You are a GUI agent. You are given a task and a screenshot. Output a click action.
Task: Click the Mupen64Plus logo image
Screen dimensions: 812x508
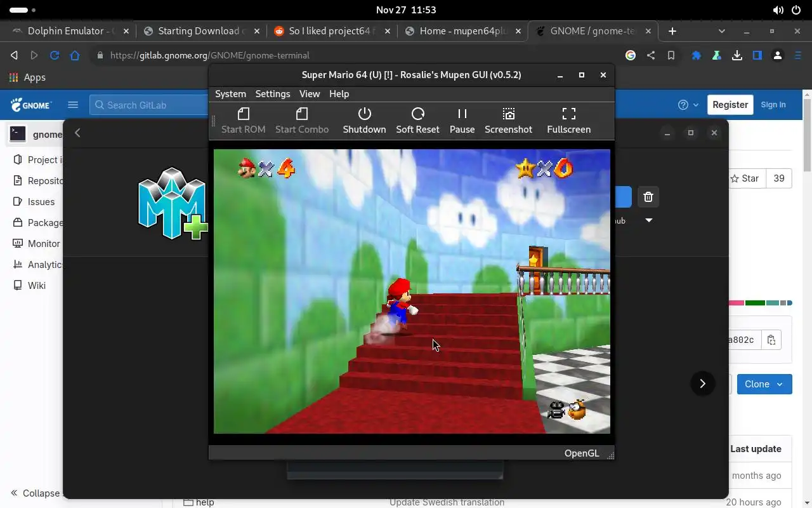173,204
